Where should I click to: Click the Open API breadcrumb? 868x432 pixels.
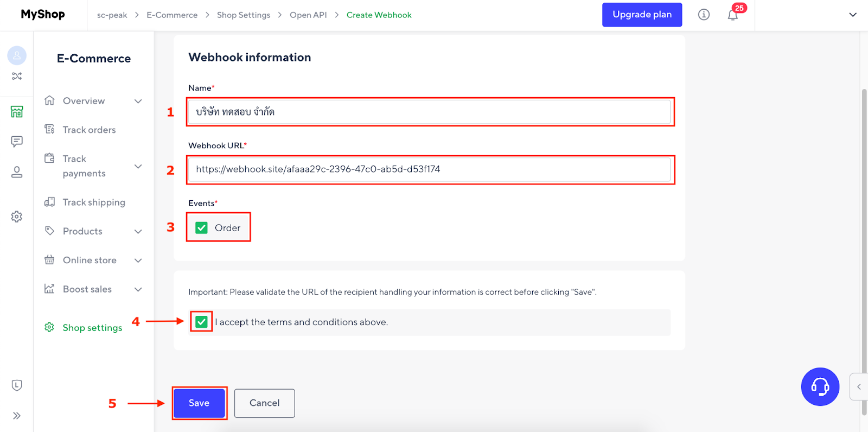pos(308,15)
